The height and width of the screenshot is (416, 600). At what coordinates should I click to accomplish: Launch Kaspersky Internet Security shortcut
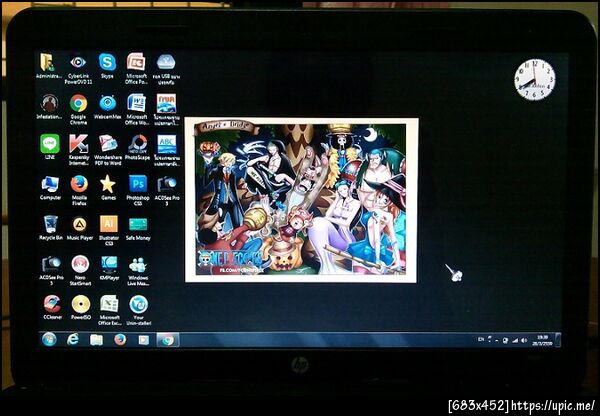(78, 149)
